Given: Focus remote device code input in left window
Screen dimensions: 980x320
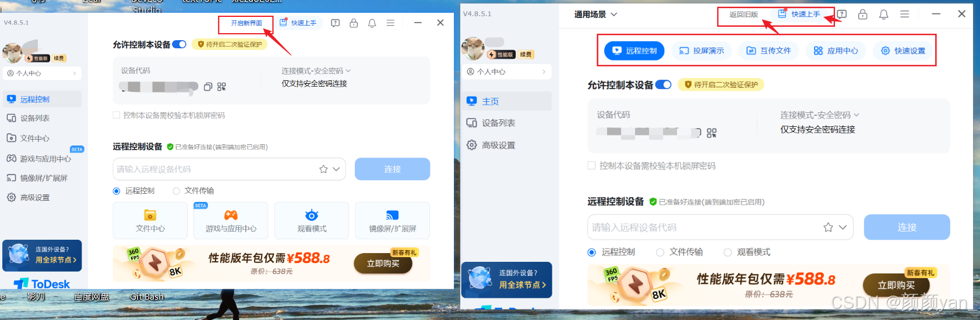Looking at the screenshot, I should coord(229,169).
